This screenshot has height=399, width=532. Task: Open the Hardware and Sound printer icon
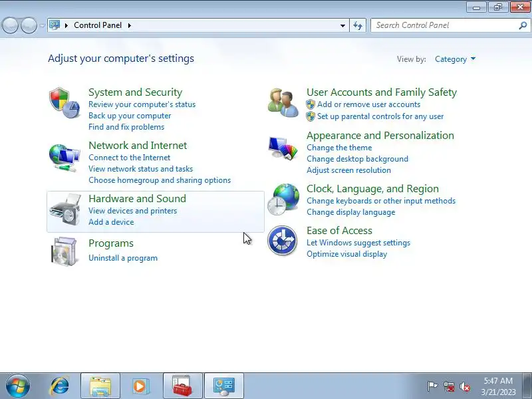65,209
